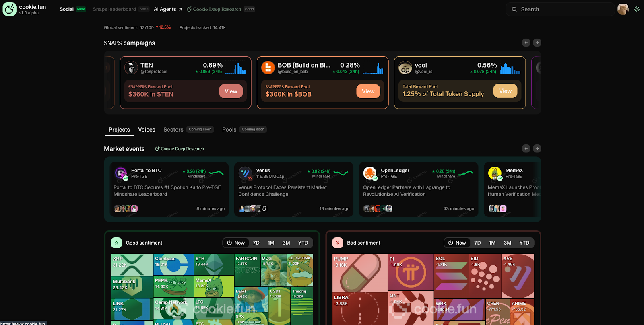Select 3M in Bad sentiment range
Viewport: 644px width, 325px height.
[x=508, y=243]
